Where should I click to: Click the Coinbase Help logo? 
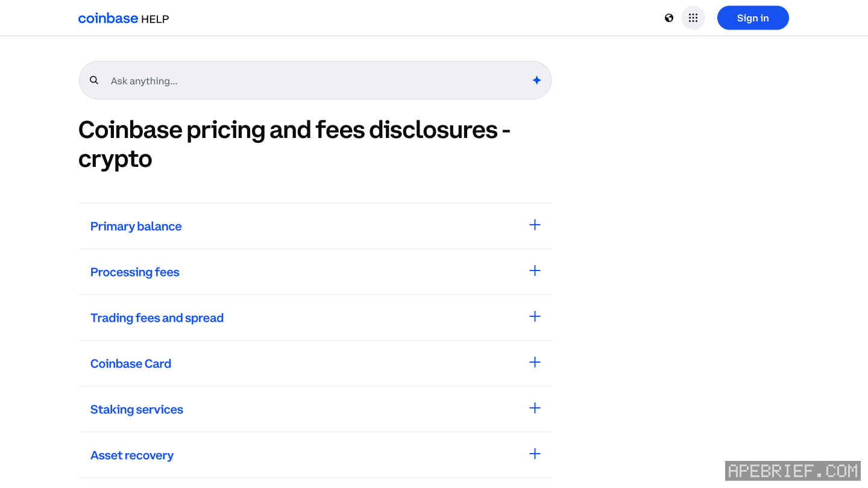[x=124, y=18]
